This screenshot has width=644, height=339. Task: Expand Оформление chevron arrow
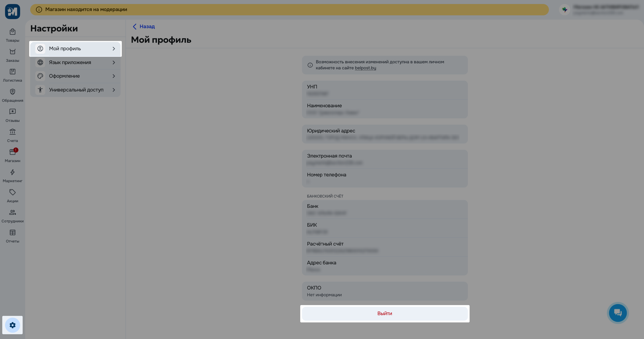[x=114, y=76]
